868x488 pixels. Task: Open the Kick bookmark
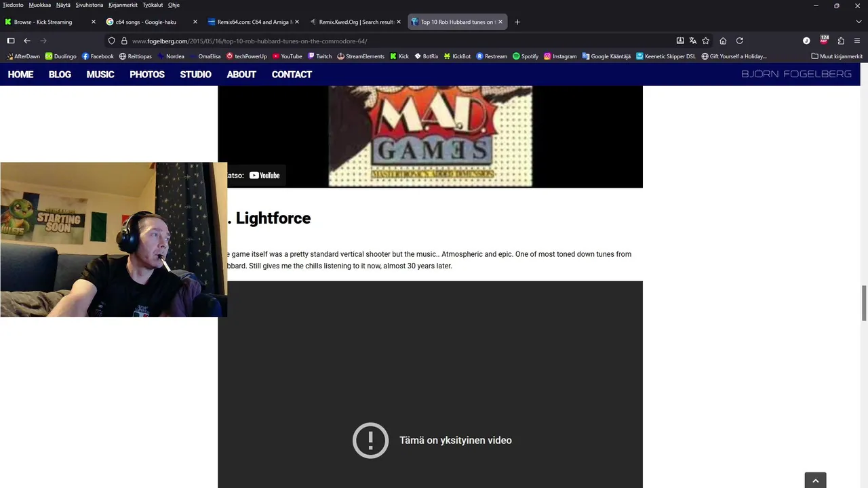point(399,56)
